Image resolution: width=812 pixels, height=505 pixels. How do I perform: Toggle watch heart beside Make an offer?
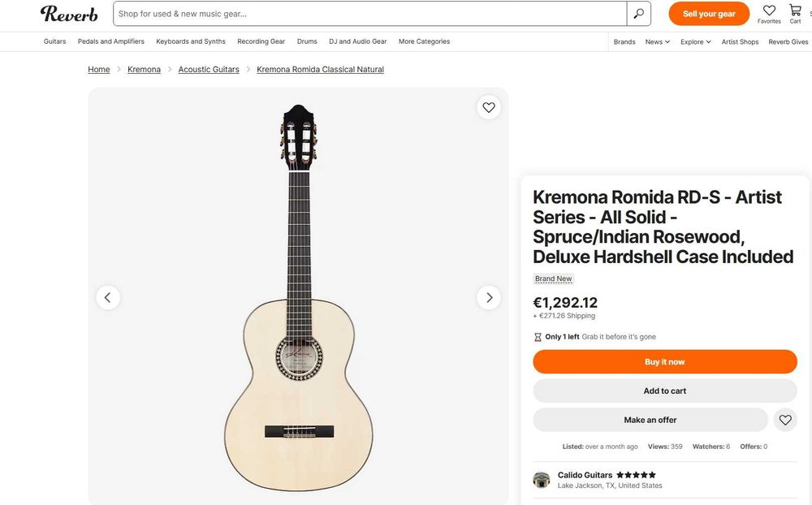pos(785,420)
